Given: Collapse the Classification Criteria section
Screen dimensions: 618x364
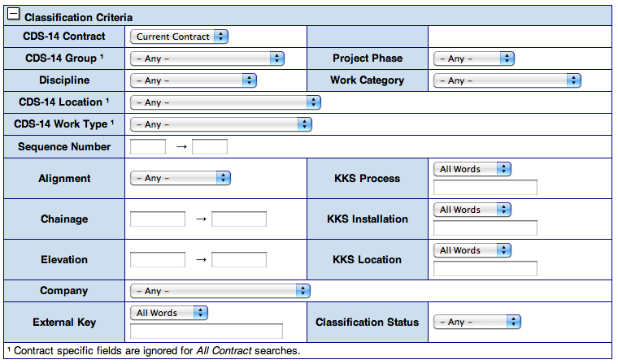Looking at the screenshot, I should (15, 16).
